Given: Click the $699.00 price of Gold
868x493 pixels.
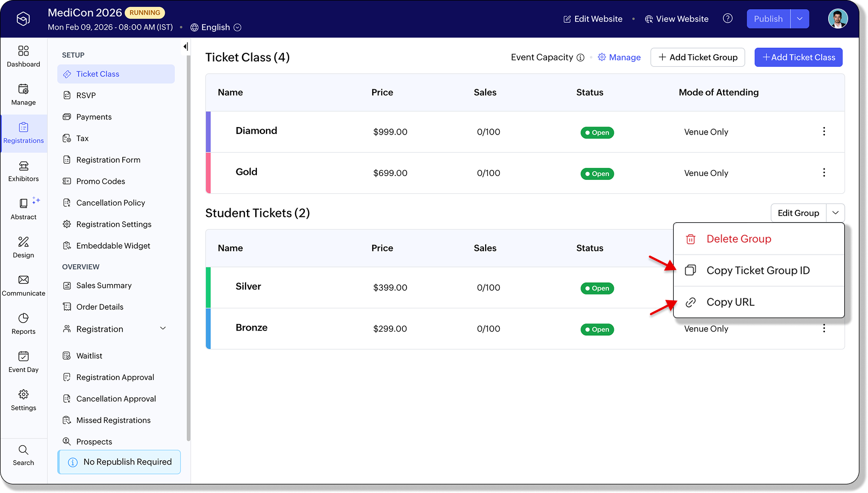Looking at the screenshot, I should click(x=390, y=173).
